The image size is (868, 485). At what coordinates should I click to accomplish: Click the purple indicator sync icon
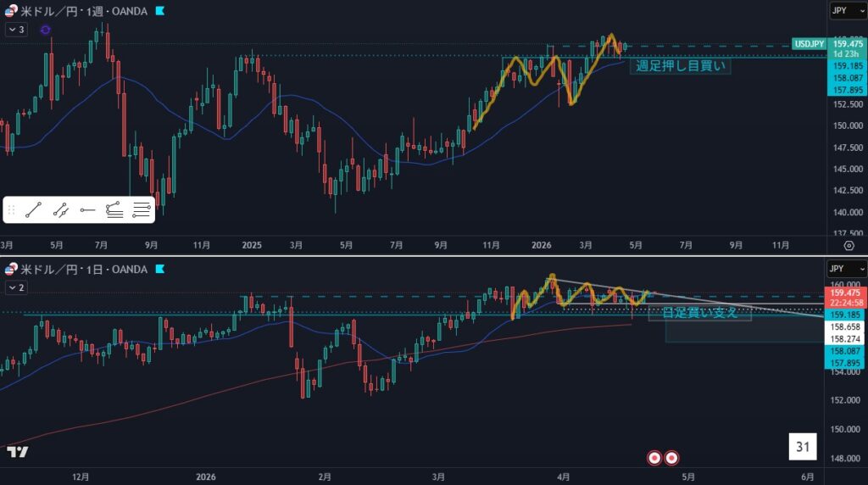(x=45, y=30)
